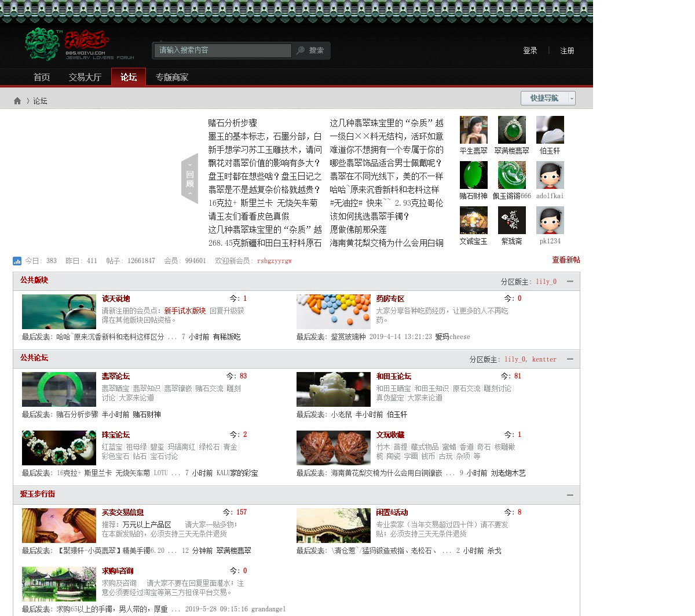Image resolution: width=695 pixels, height=616 pixels.
Task: Click the 回顾 slider arrow panel
Action: 189,178
